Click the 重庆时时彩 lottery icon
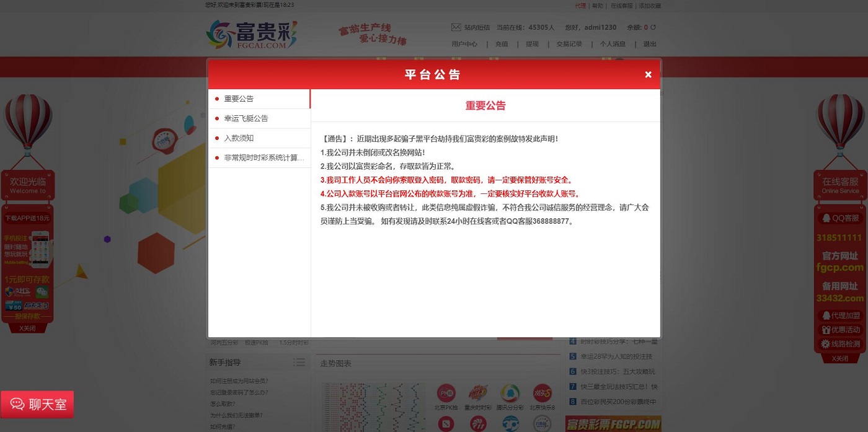Image resolution: width=868 pixels, height=432 pixels. (x=478, y=394)
